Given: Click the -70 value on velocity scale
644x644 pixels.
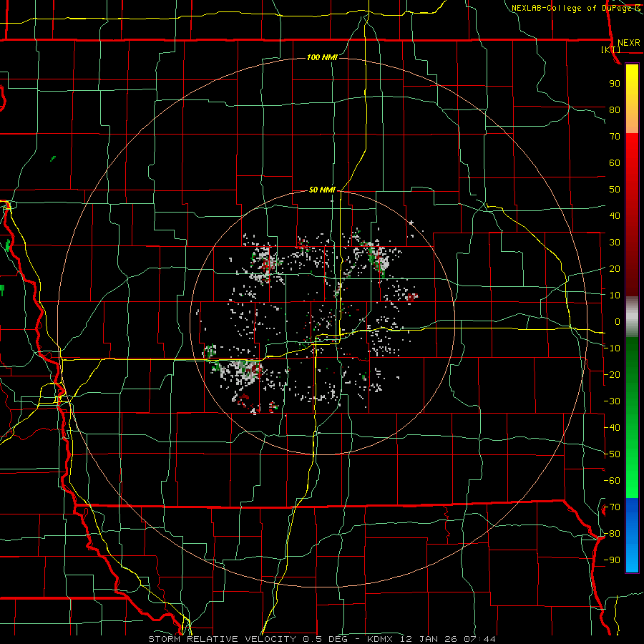Looking at the screenshot, I should coord(612,507).
